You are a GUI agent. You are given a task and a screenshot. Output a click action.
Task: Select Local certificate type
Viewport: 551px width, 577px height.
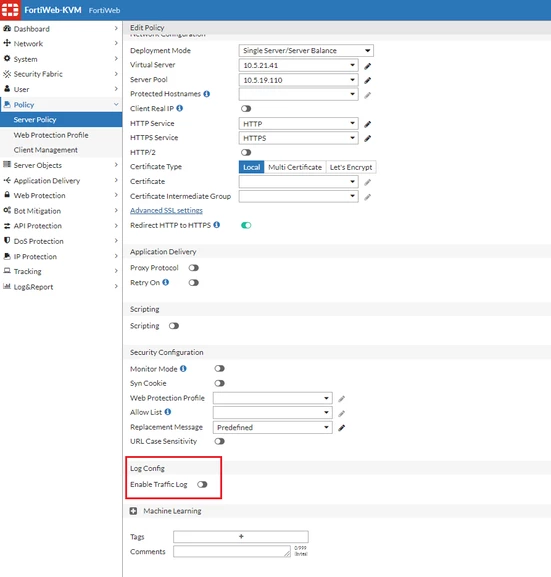(x=251, y=167)
